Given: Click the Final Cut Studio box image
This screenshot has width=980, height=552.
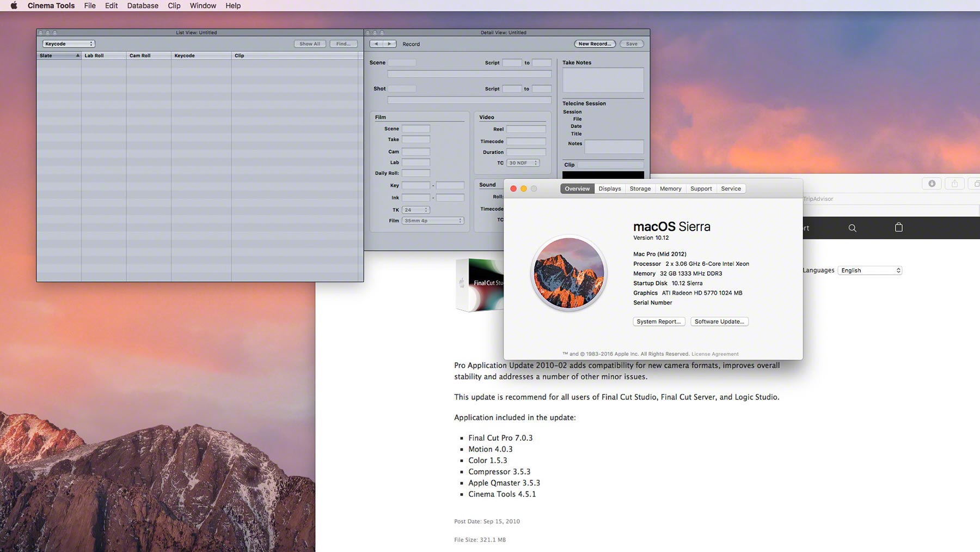Looking at the screenshot, I should tap(480, 284).
